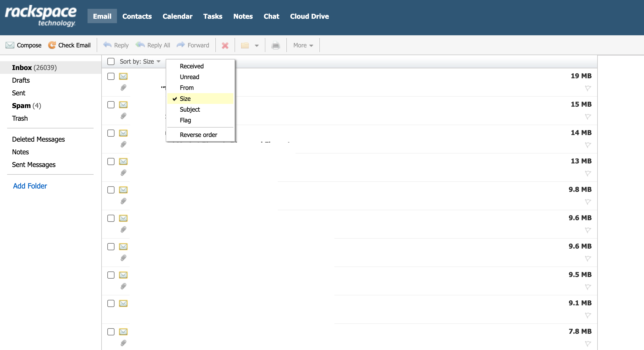Expand the More actions dropdown
The height and width of the screenshot is (350, 644).
click(x=303, y=45)
